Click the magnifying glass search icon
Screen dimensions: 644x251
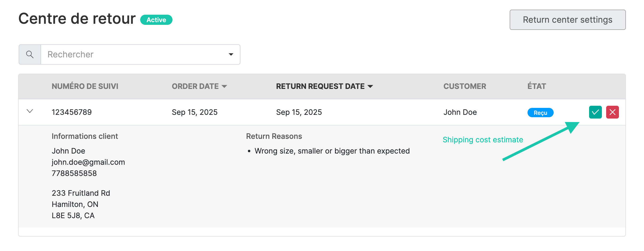30,54
